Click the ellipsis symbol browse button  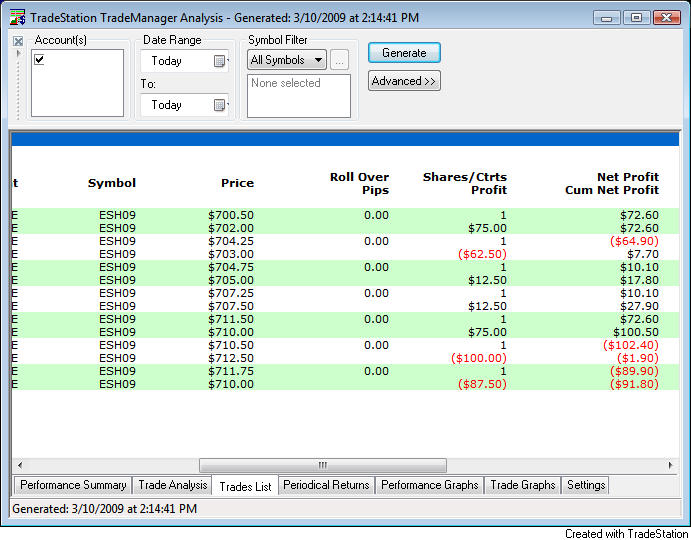coord(339,60)
